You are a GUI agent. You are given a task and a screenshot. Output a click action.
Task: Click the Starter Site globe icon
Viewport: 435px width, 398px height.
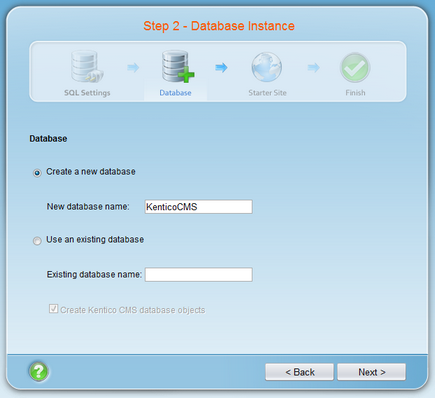pos(267,67)
